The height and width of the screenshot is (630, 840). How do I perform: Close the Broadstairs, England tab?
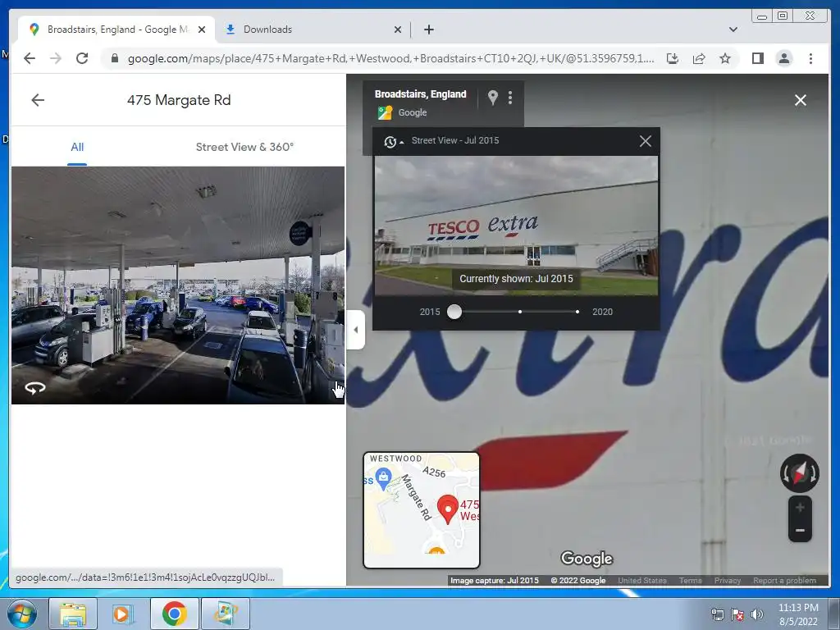pyautogui.click(x=202, y=30)
